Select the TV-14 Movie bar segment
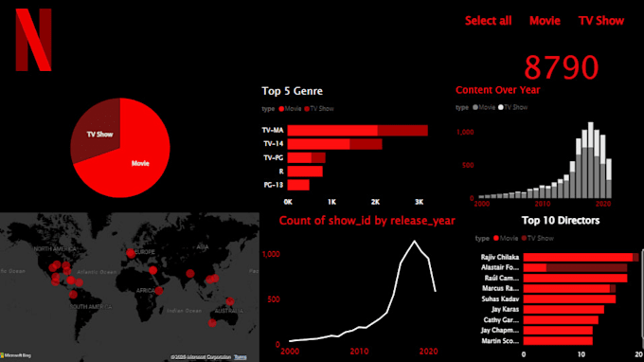Screen dimensions: 644x362 318,144
